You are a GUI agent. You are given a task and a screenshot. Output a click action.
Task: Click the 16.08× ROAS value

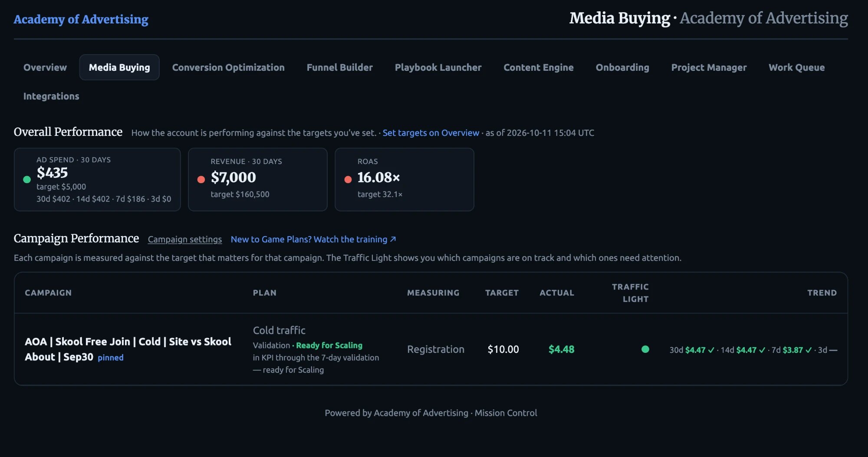coord(379,177)
